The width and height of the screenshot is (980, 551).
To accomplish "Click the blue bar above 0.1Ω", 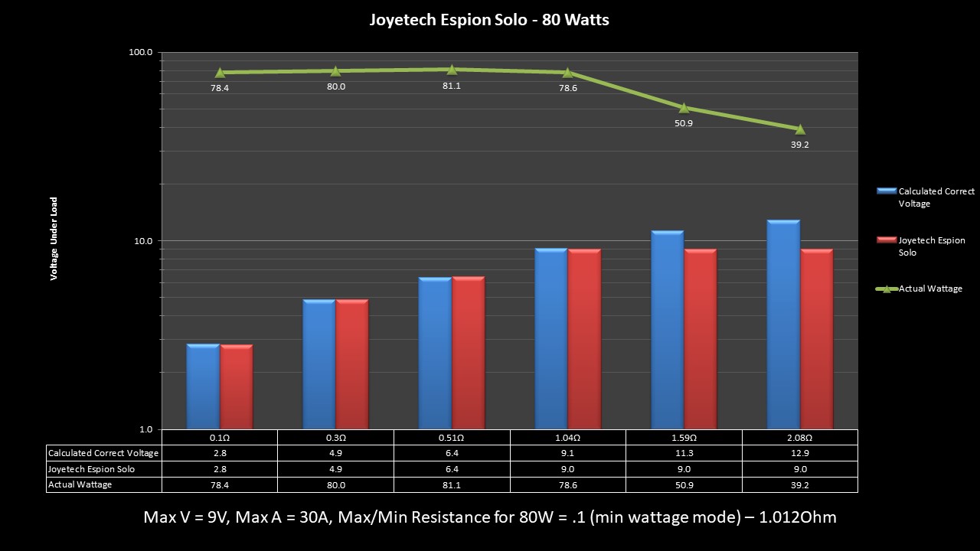I will 203,386.
